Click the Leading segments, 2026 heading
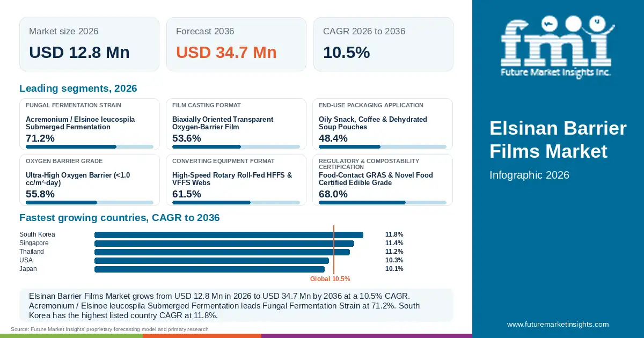644x338 pixels. coord(78,89)
